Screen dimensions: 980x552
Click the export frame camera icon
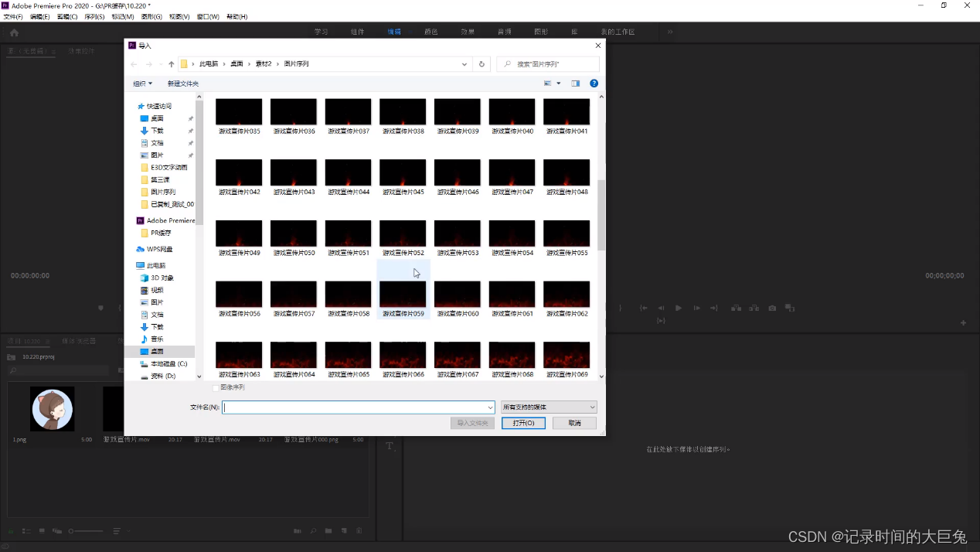[772, 308]
